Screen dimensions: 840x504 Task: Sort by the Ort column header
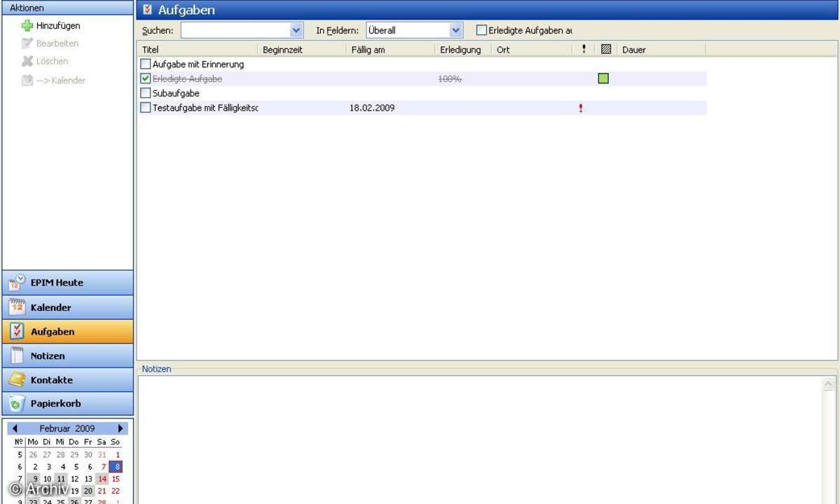(x=532, y=50)
